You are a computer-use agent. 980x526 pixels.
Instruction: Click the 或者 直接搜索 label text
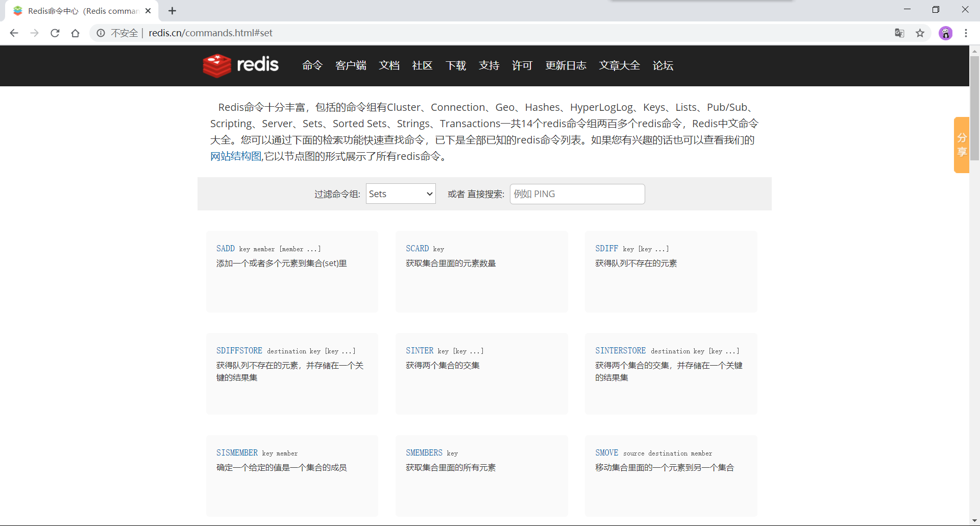pyautogui.click(x=476, y=194)
